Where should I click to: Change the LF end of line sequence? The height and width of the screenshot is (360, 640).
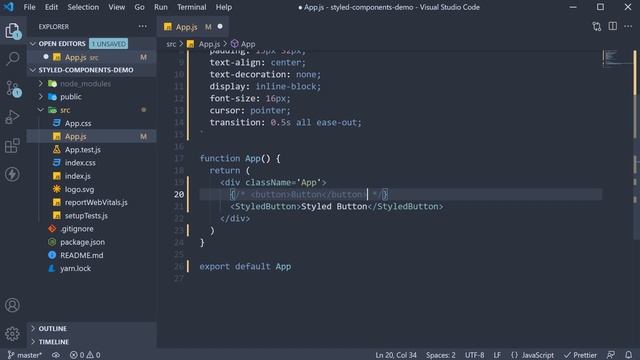coord(497,355)
